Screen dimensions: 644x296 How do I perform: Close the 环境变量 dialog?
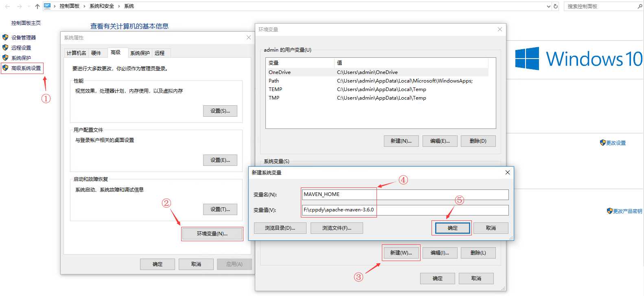(x=500, y=29)
